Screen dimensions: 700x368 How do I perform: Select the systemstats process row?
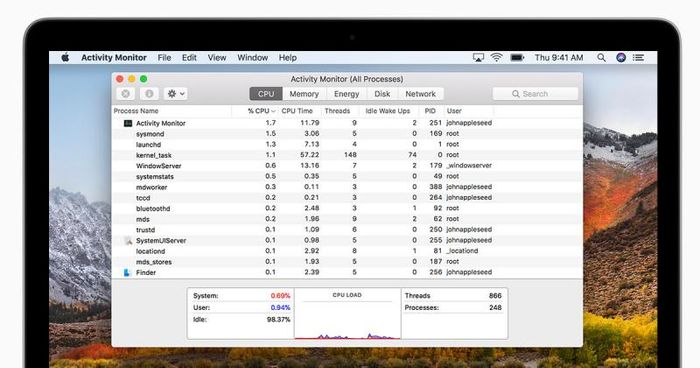[347, 176]
